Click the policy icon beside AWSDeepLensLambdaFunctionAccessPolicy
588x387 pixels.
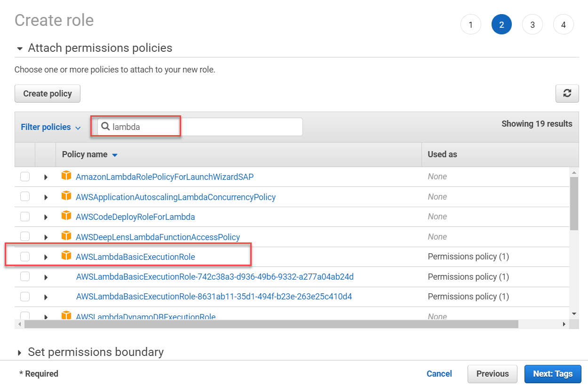click(66, 236)
